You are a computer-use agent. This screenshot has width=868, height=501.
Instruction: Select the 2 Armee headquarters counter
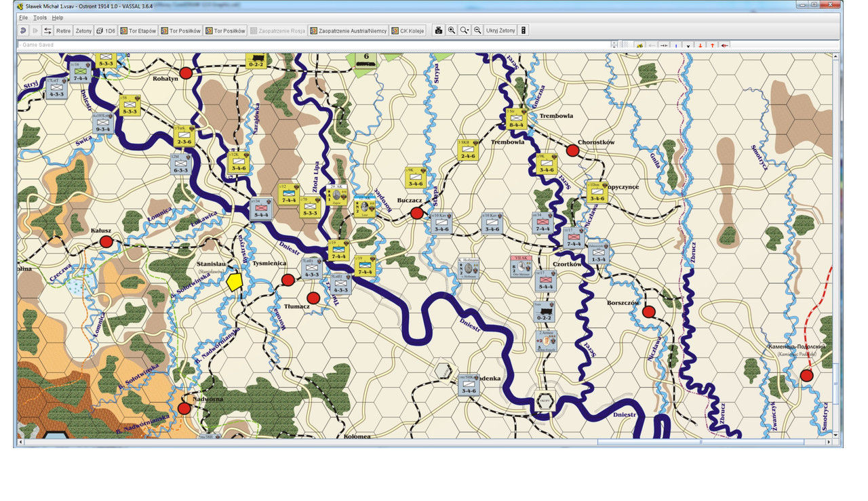pyautogui.click(x=545, y=340)
